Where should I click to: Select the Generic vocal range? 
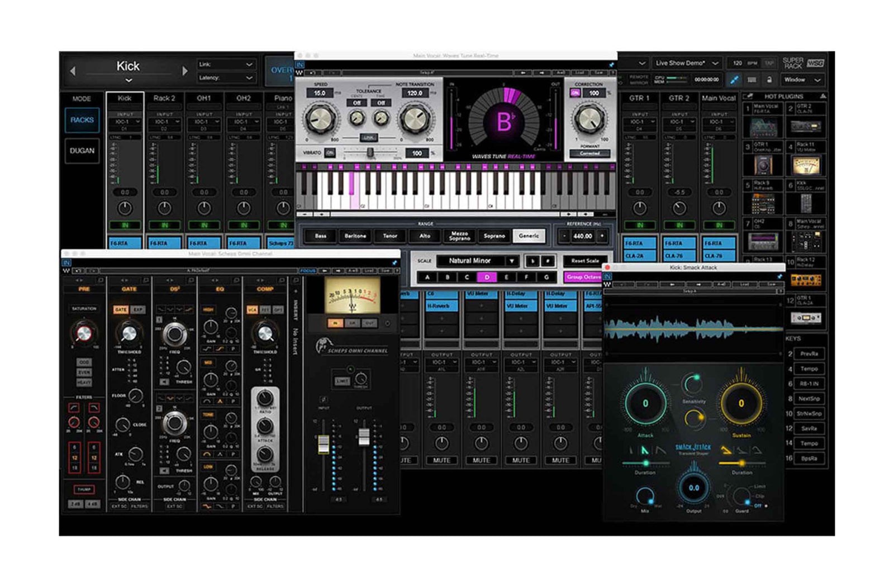(x=529, y=236)
